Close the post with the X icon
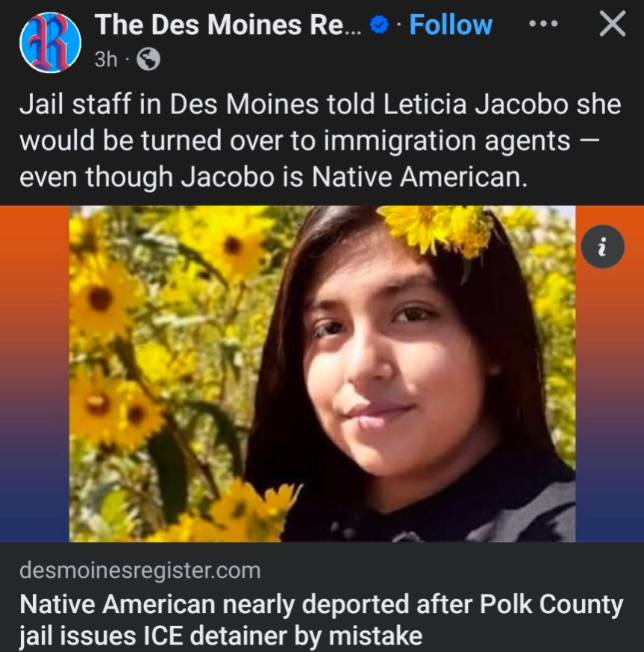Screen dimensions: 644x652 612,24
